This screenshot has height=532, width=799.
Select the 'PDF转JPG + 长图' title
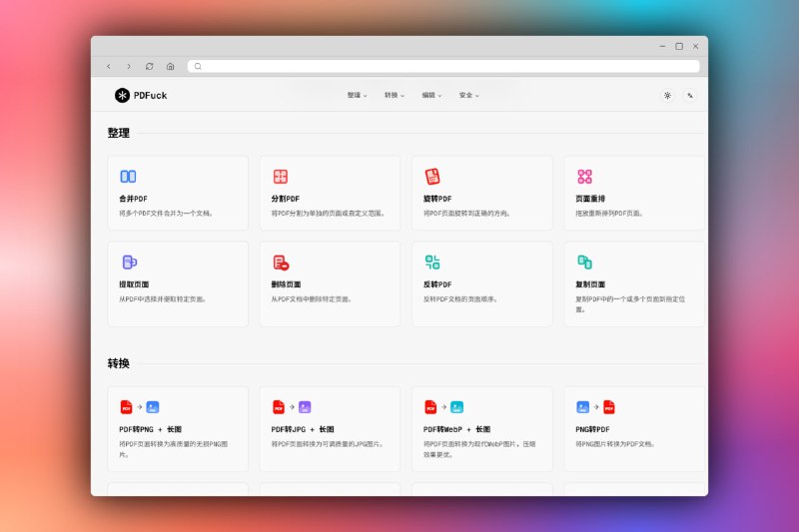pos(303,429)
